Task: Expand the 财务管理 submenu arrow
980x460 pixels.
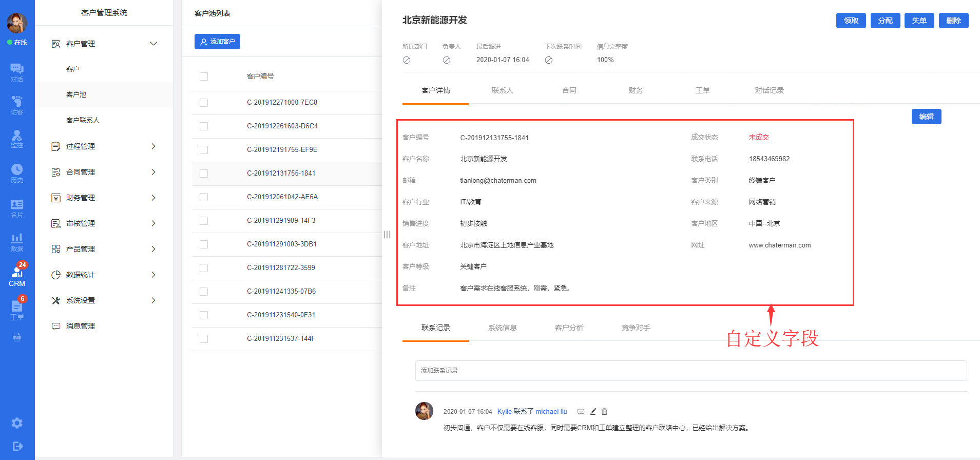Action: click(153, 198)
